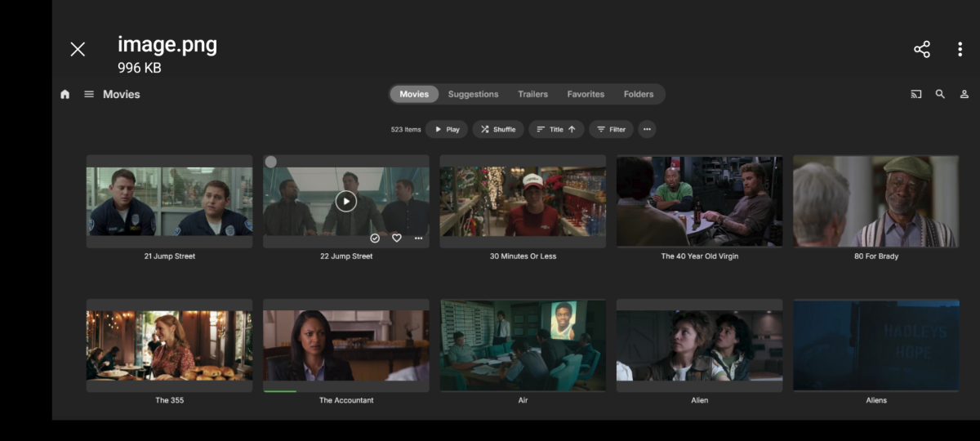Open the more options ellipsis beside Filter

click(647, 129)
